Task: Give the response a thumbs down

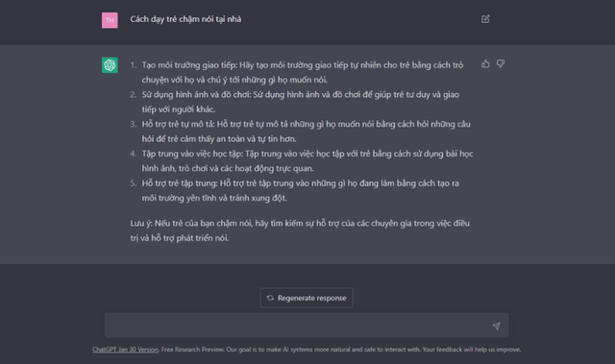Action: [x=501, y=63]
